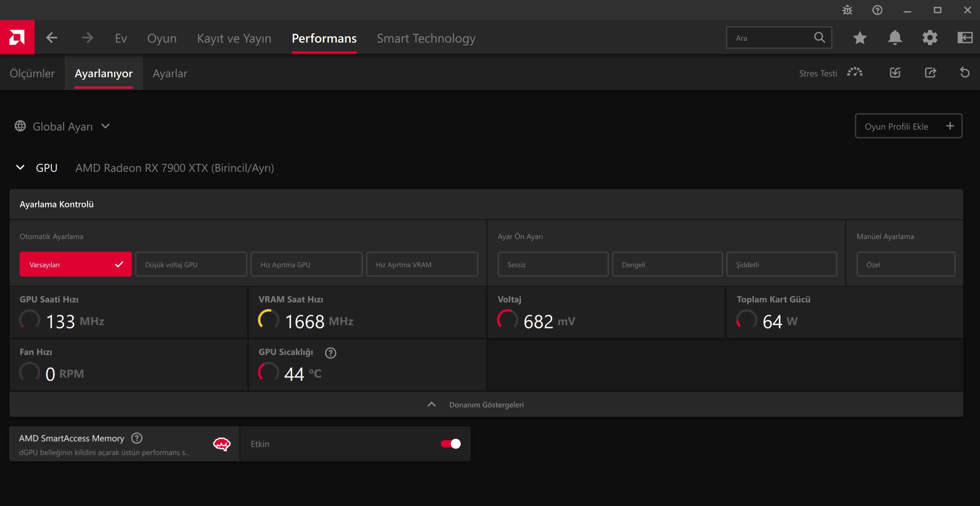The width and height of the screenshot is (980, 506).
Task: Open the Kayıt ve Yayın tab
Action: pyautogui.click(x=234, y=38)
